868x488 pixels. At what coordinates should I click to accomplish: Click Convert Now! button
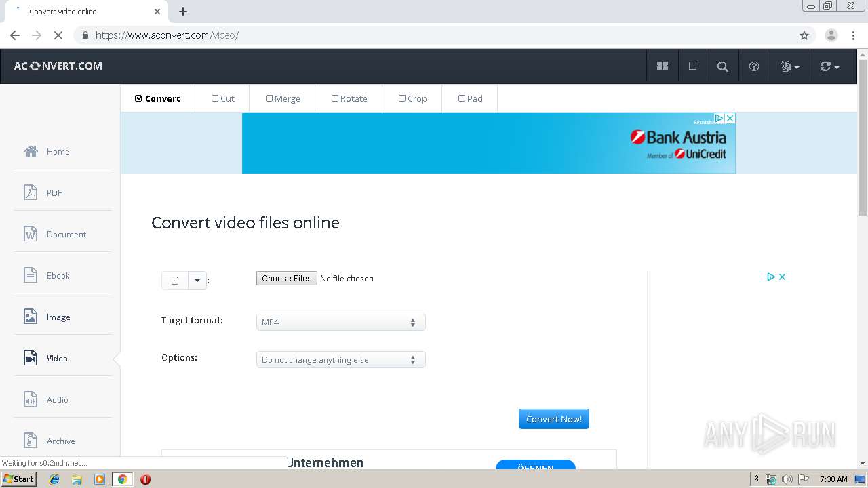[x=554, y=419]
